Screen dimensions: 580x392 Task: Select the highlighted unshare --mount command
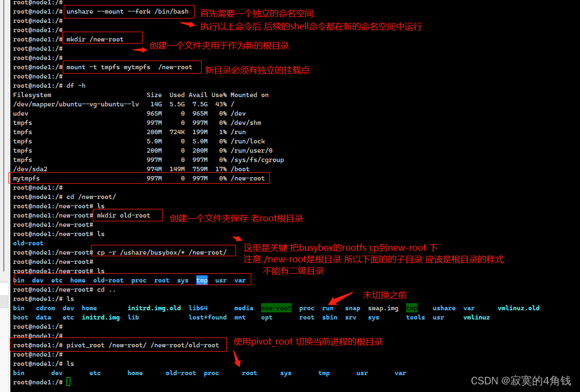[129, 11]
